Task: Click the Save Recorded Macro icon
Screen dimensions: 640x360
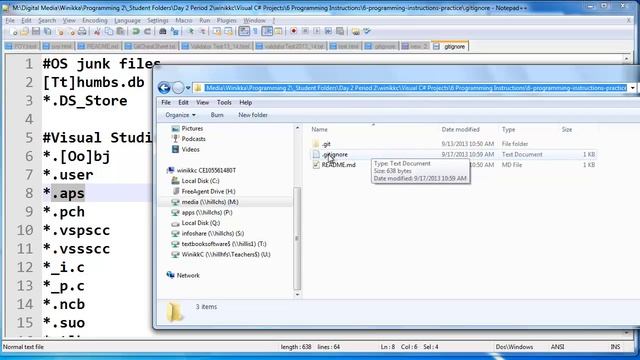Action: (340, 31)
